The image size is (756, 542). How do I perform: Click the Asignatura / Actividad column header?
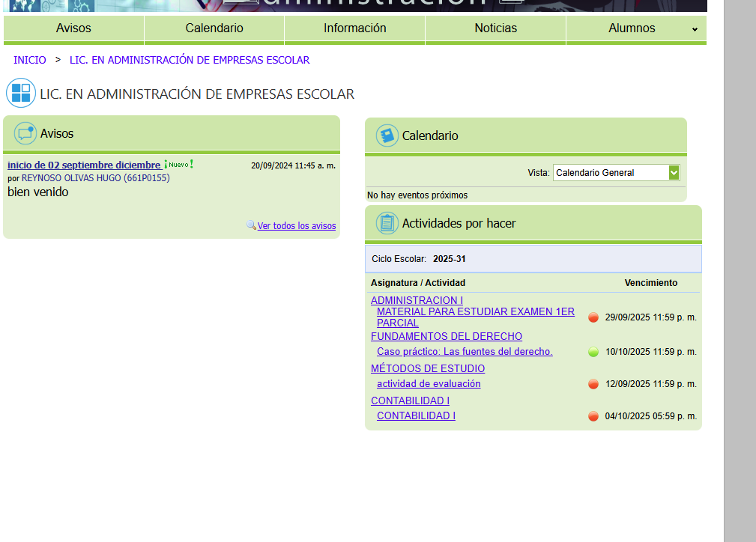pos(418,283)
